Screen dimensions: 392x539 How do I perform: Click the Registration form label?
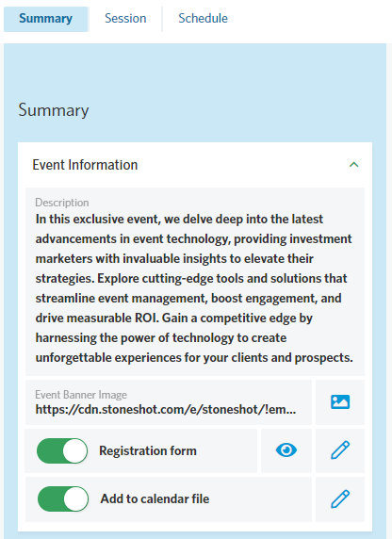148,450
